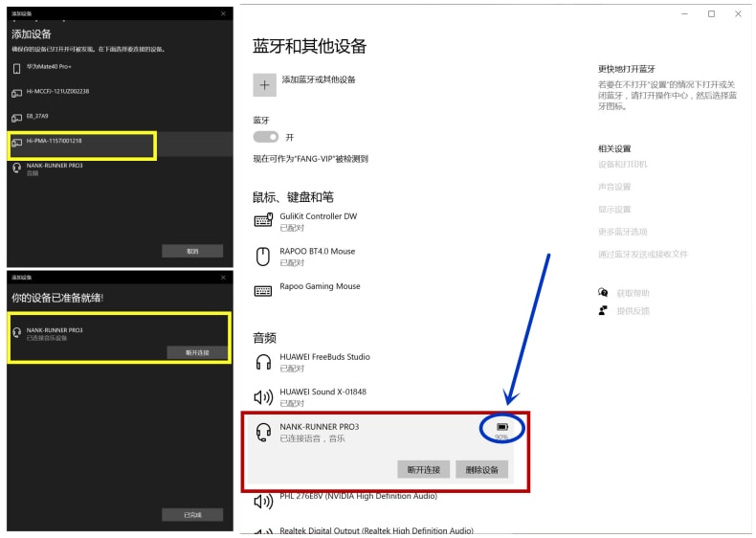Select Rapoo Gaming Mouse keyboard icon
Screen dimensions: 756x538
pyautogui.click(x=263, y=291)
